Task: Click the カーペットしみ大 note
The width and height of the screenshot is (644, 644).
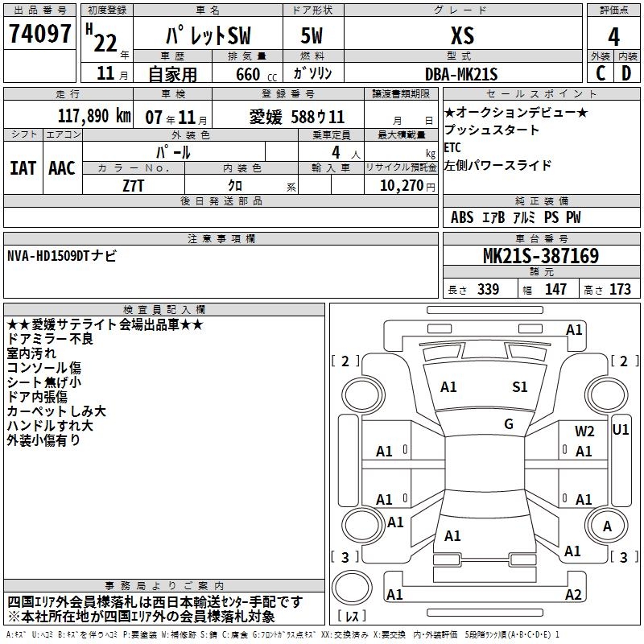Action: point(56,411)
